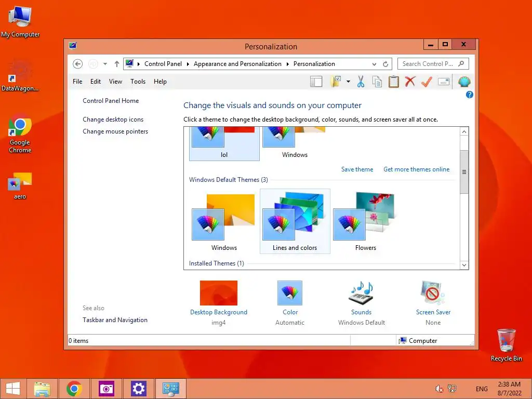This screenshot has height=399, width=532.
Task: Select the DataWagon desktop shortcut
Action: 20,76
